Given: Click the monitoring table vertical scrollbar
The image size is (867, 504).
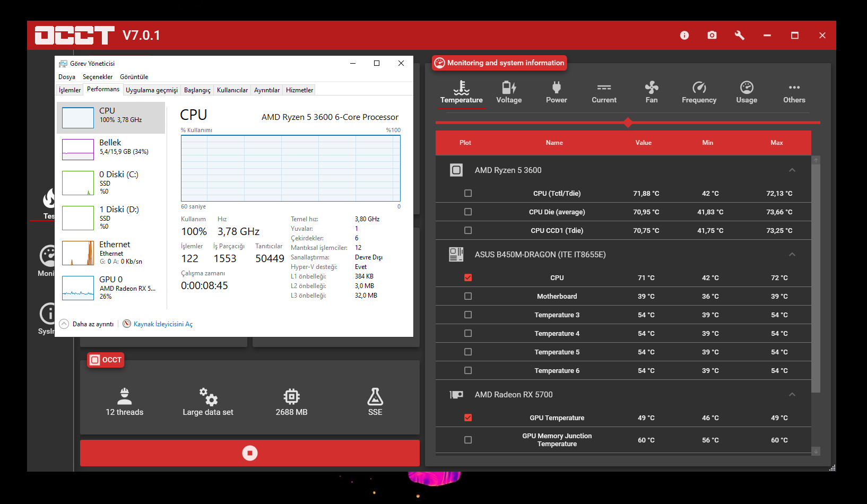Looking at the screenshot, I should 816,279.
